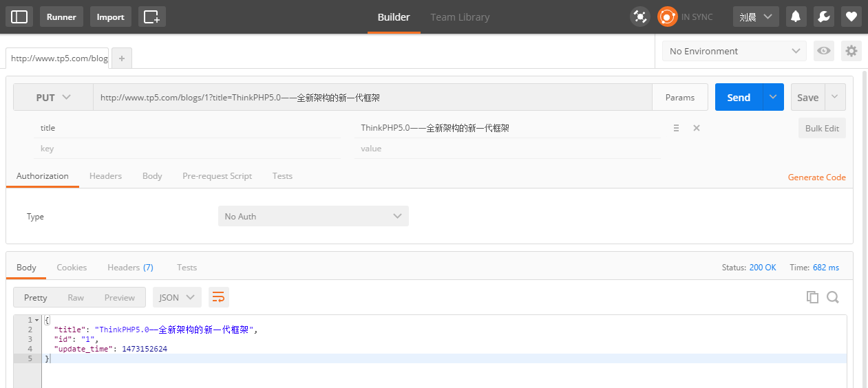Screen dimensions: 868x388
Task: Open the request Tests tab
Action: click(x=282, y=176)
